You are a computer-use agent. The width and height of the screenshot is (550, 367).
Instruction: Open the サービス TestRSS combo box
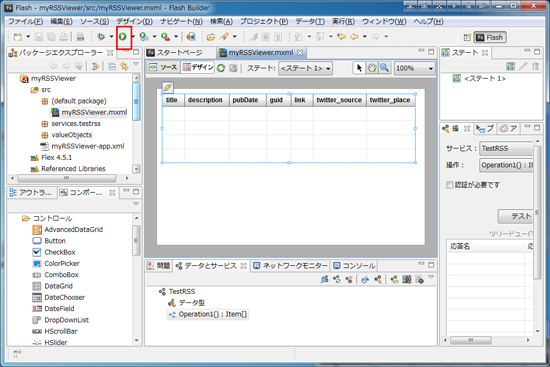pyautogui.click(x=507, y=148)
